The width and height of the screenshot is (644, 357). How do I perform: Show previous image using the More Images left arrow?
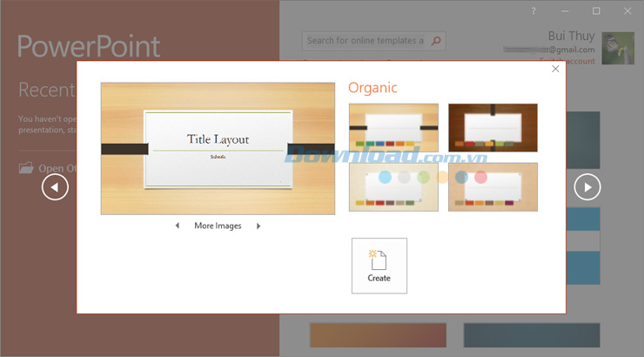[x=178, y=226]
